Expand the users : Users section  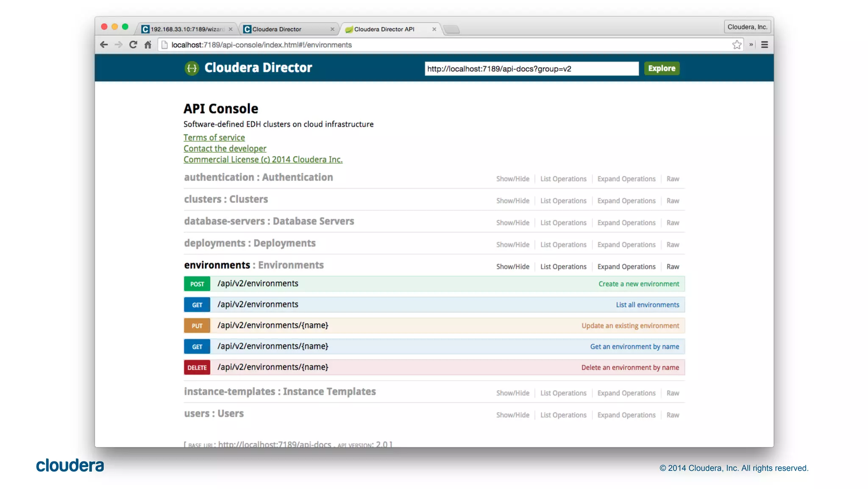pos(214,414)
